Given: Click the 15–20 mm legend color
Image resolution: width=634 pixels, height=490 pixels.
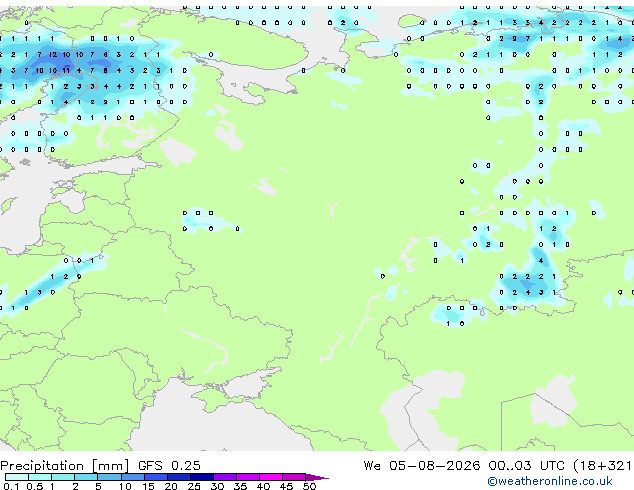Looking at the screenshot, I should pyautogui.click(x=155, y=477).
